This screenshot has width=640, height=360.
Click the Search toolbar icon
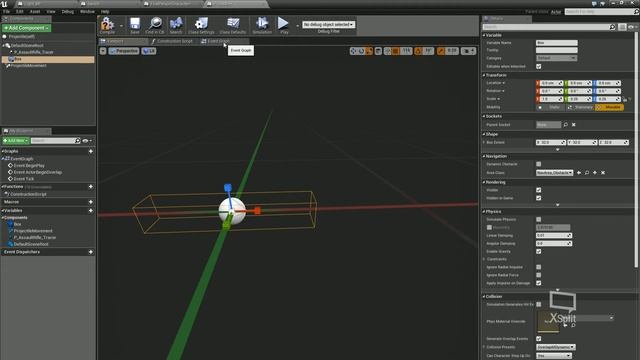(x=176, y=25)
